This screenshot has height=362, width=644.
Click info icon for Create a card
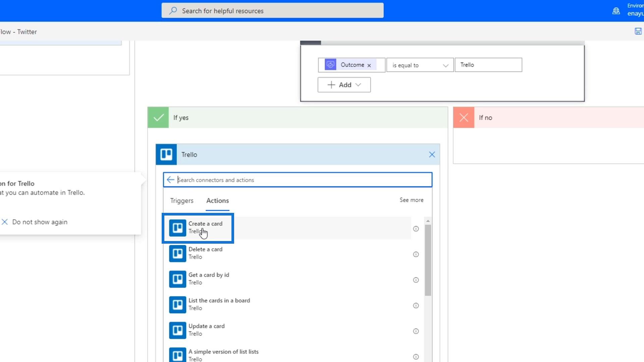point(416,229)
